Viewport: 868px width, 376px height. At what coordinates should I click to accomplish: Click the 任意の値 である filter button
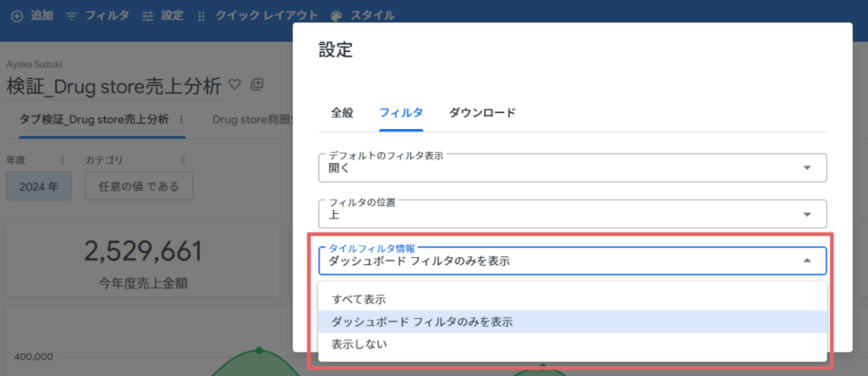click(139, 187)
